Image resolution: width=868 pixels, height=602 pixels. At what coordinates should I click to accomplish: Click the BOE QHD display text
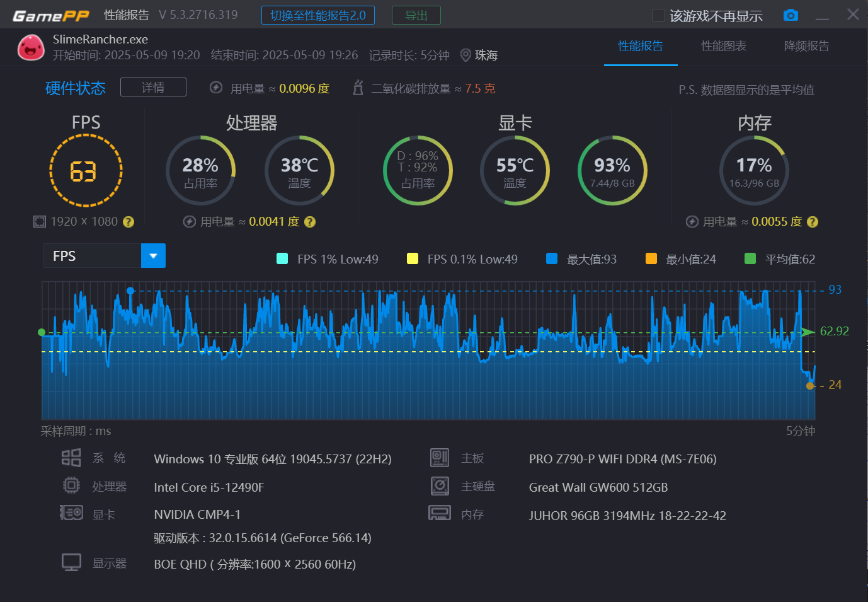(x=255, y=564)
